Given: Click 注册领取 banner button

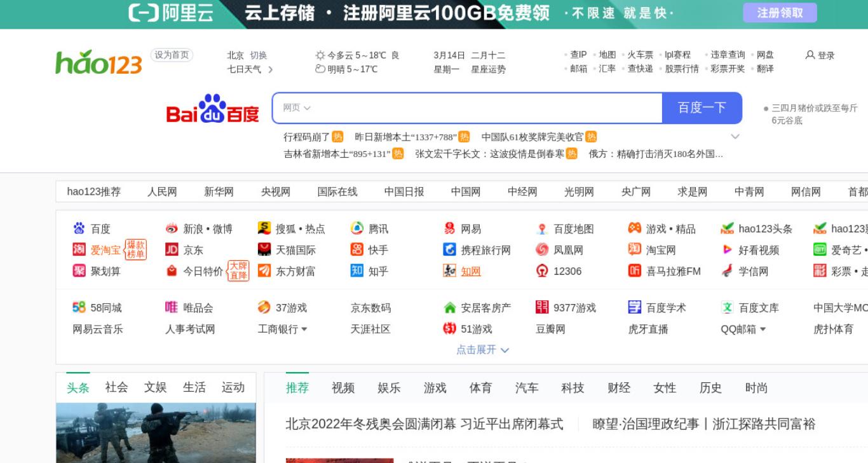Looking at the screenshot, I should coord(780,13).
